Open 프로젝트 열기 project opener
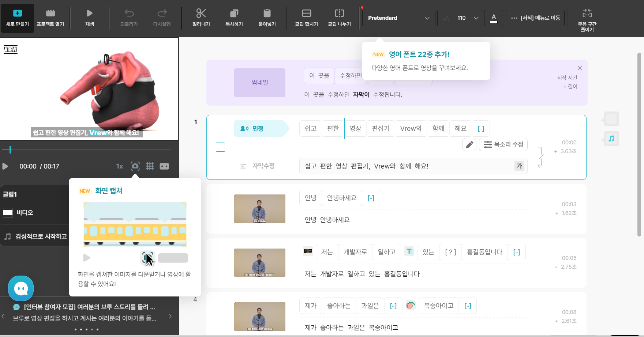Viewport: 644px width, 337px height. tap(50, 18)
